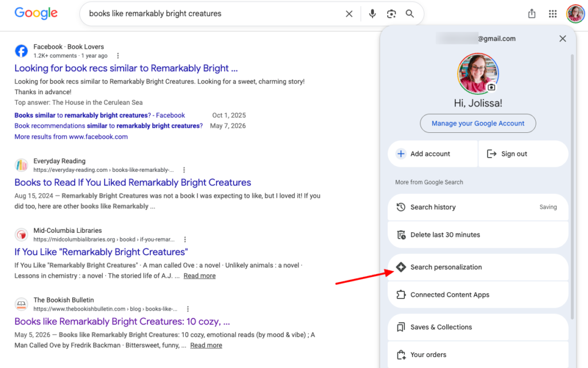Open "Looking for book recs similar to Remarkably Bright" result

click(126, 68)
